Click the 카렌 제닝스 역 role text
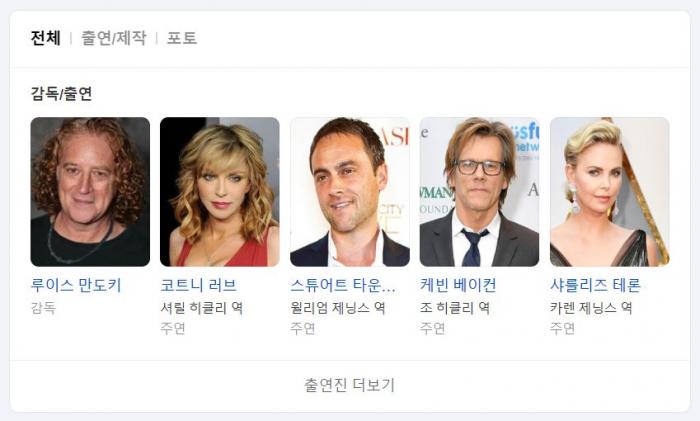Image resolution: width=700 pixels, height=421 pixels. tap(591, 308)
